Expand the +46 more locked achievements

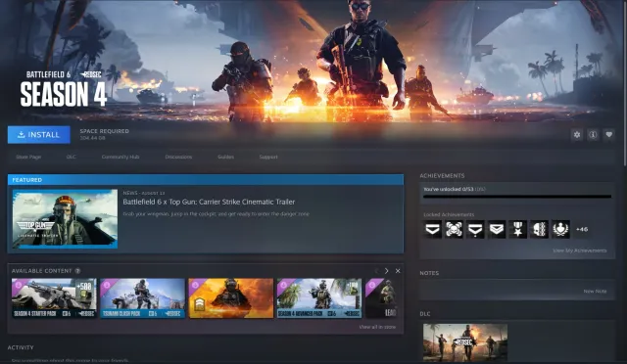582,229
